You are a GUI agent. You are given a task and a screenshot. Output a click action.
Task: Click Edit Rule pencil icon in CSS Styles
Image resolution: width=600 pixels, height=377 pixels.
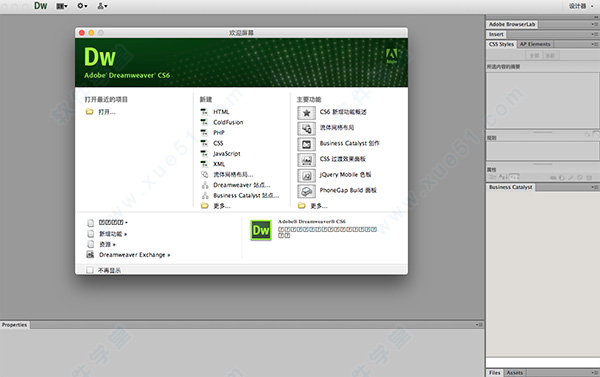571,178
